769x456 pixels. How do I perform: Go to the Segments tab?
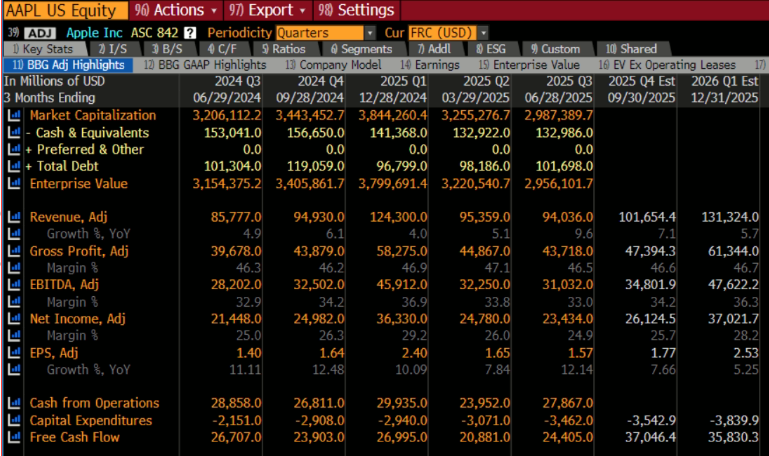click(x=361, y=49)
